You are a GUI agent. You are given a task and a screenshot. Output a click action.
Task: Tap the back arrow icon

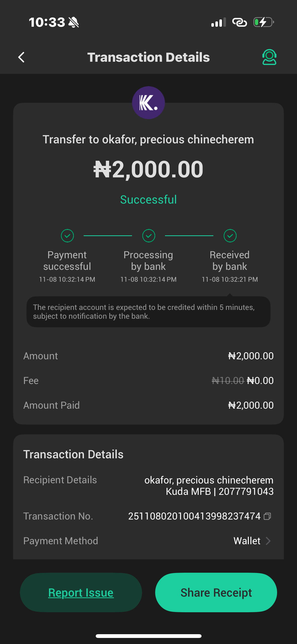pyautogui.click(x=22, y=57)
